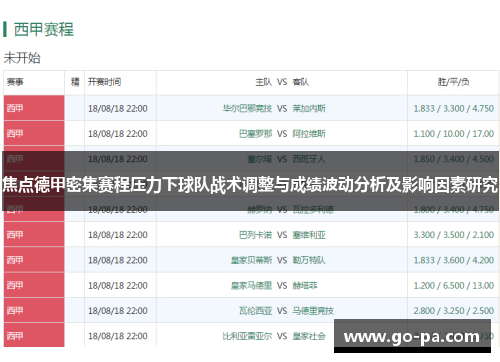Open home team 皇家马德里
The height and width of the screenshot is (362, 500).
click(251, 286)
